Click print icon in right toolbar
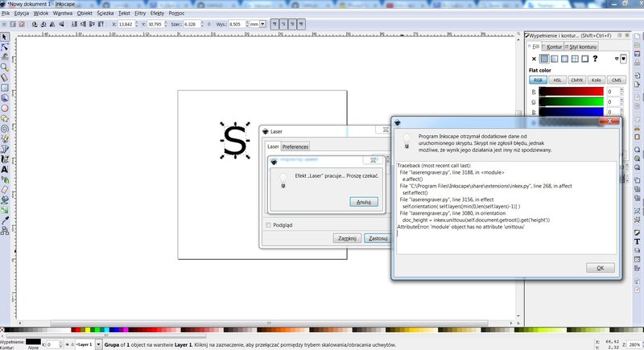The image size is (644, 350). [637, 64]
